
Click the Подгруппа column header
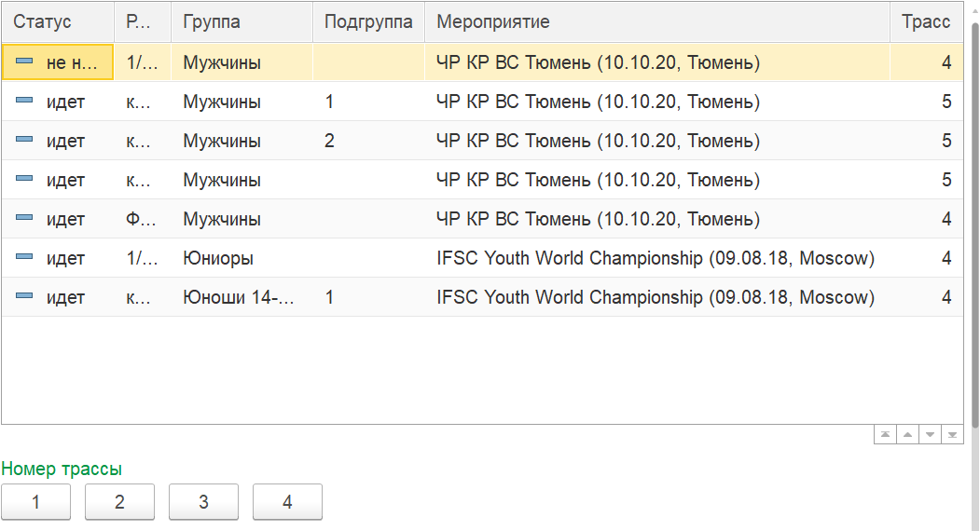[368, 22]
